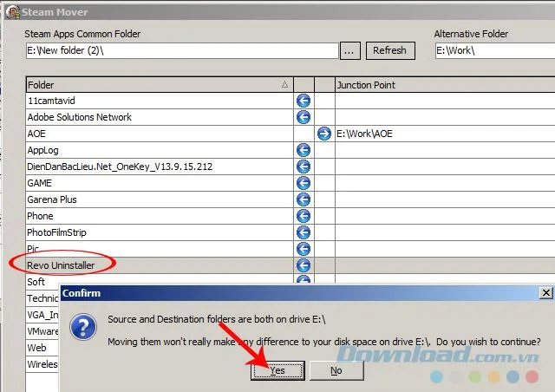Click right arrow to restore AOE folder

click(x=324, y=134)
